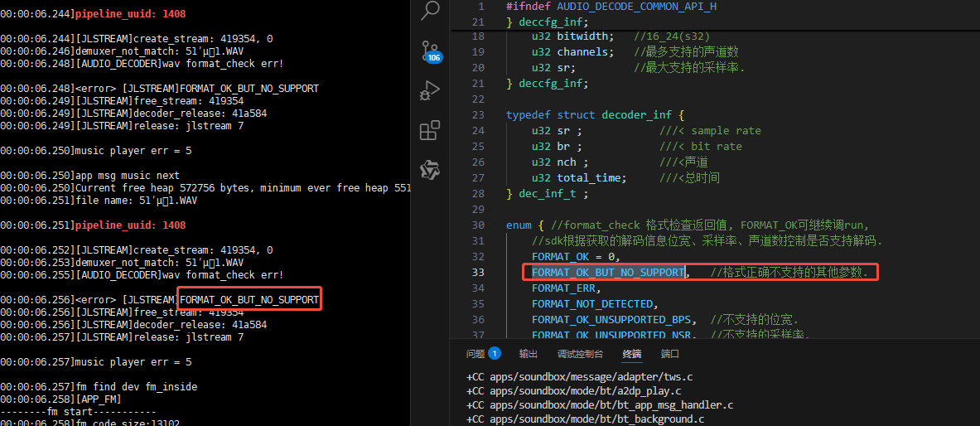Click line number 30 beside enum
The image size is (980, 426).
(478, 225)
